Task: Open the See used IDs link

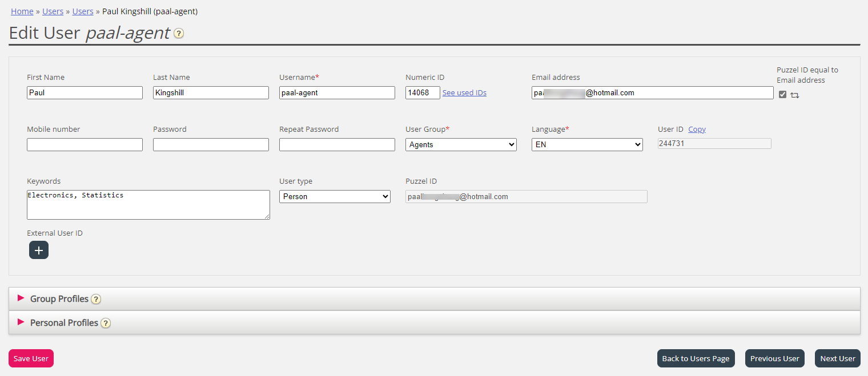Action: [x=464, y=93]
